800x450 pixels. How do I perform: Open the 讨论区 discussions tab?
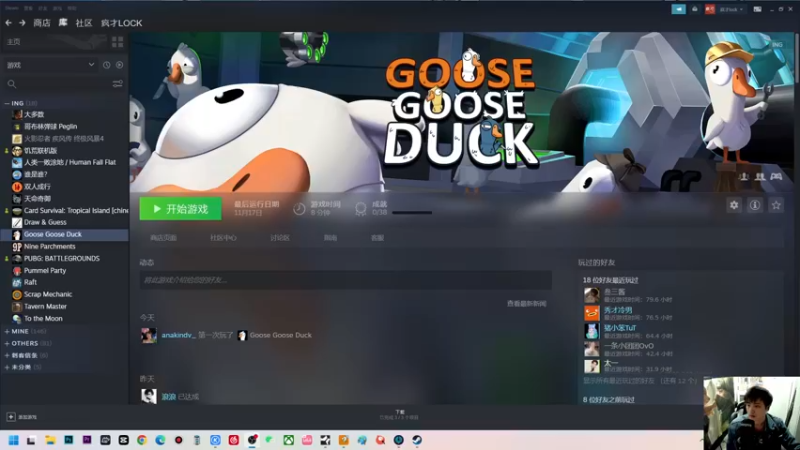(x=280, y=238)
